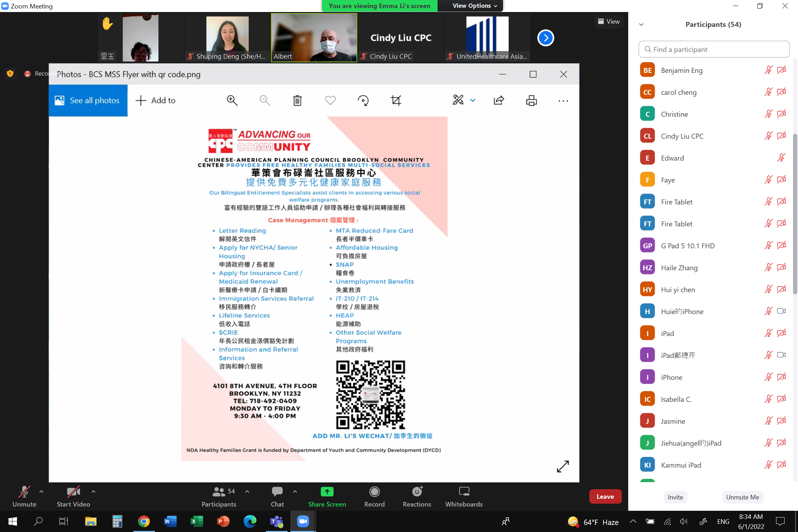
Task: Click Add to in Photos toolbar
Action: click(x=156, y=100)
